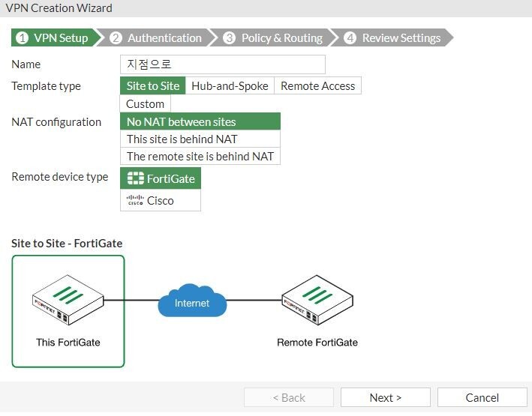Click the FortiGate logo icon
Screen dimensions: 532x416
pyautogui.click(x=135, y=178)
